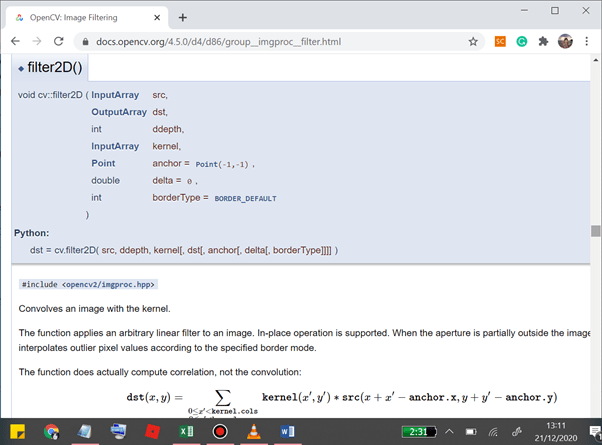Switch to the OpenCV: Image Filtering tab

coord(80,17)
